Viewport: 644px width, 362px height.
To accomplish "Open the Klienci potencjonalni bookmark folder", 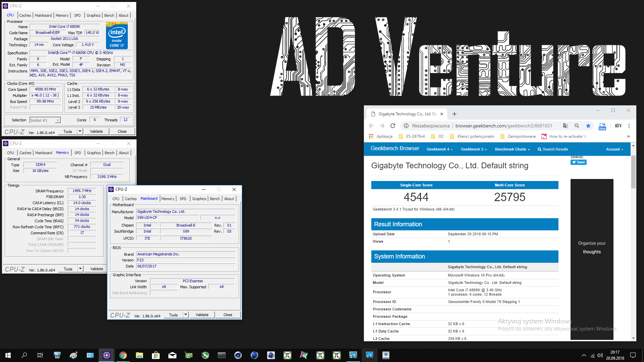I will tap(472, 136).
